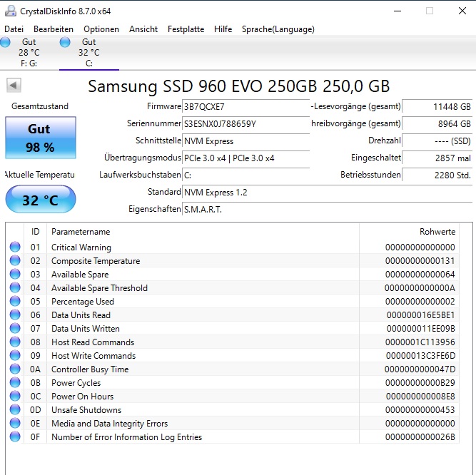The image size is (476, 475).
Task: Click the status orb for Available Spare Threshold
Action: pyautogui.click(x=15, y=287)
